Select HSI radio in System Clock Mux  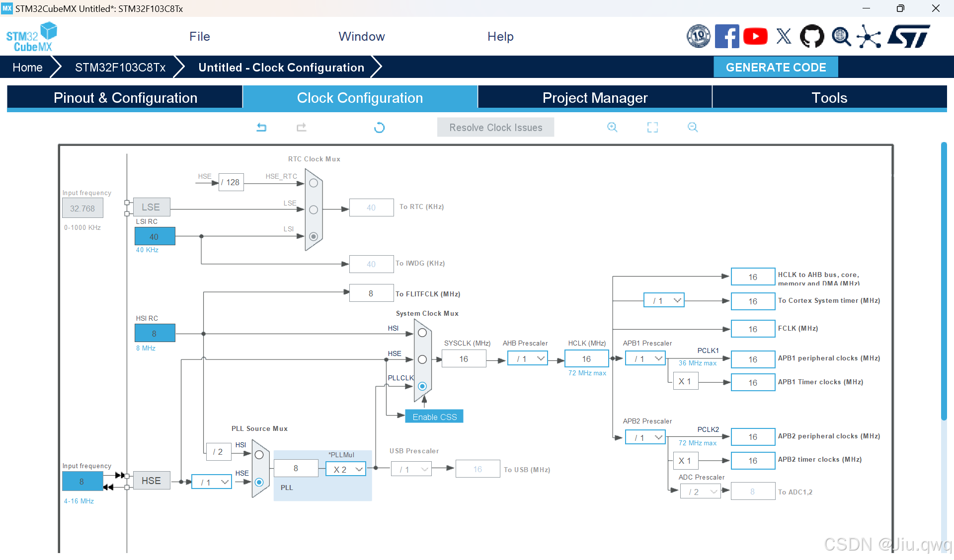[x=422, y=333]
